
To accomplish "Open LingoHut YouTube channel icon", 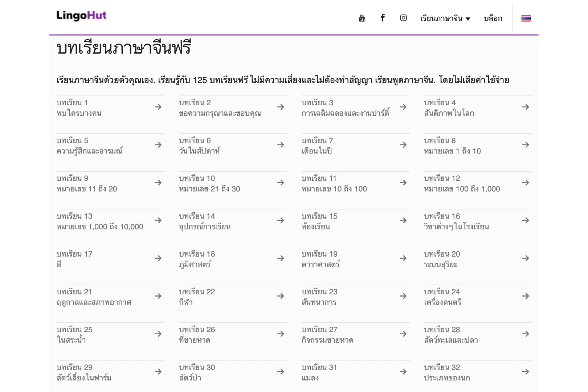I will click(362, 18).
